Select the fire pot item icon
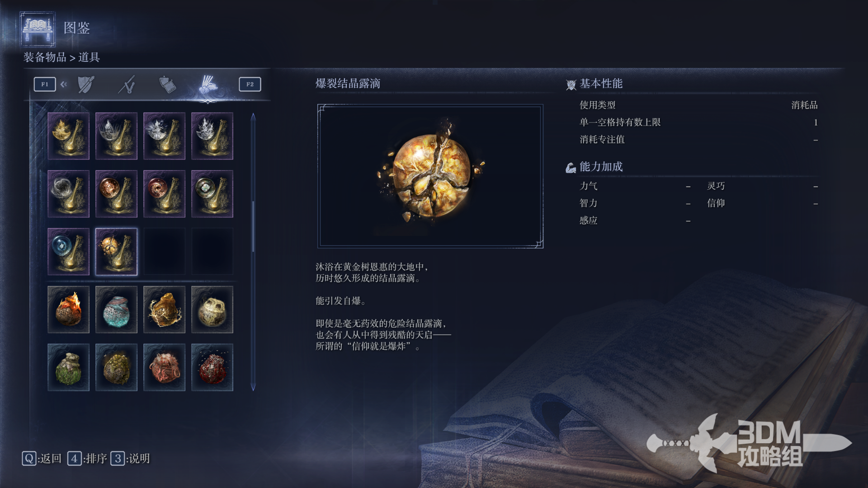The image size is (868, 488). click(68, 310)
